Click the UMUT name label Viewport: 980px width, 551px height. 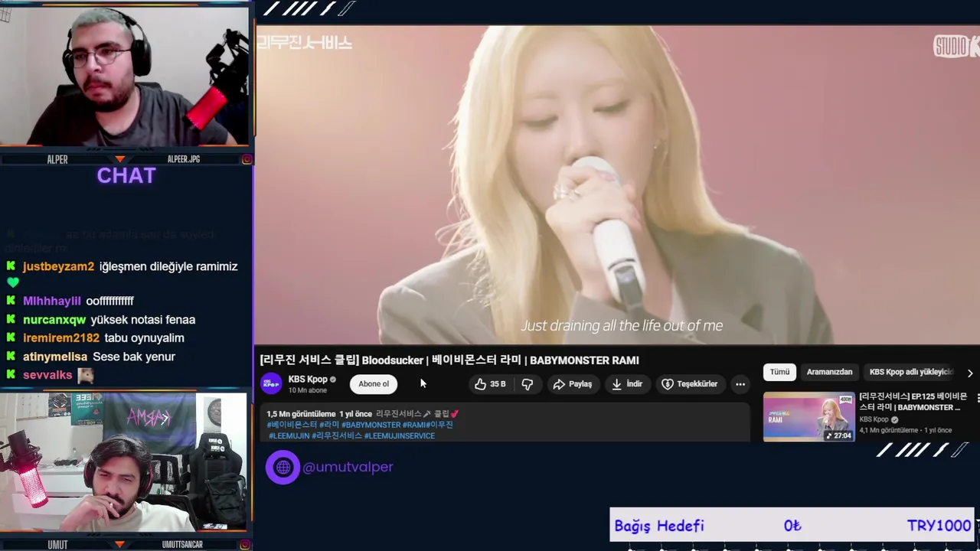click(x=57, y=545)
